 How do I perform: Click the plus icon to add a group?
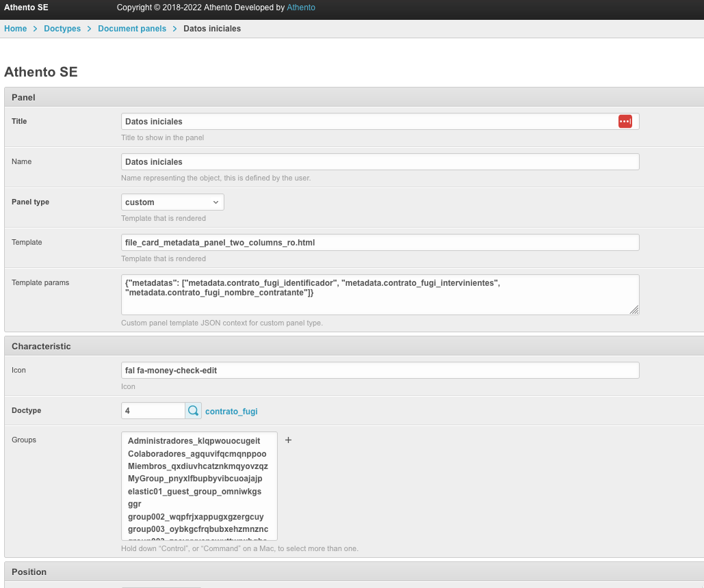pos(288,440)
